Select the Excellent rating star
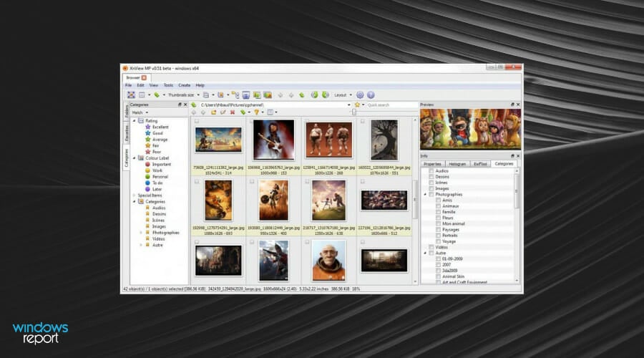 point(148,127)
